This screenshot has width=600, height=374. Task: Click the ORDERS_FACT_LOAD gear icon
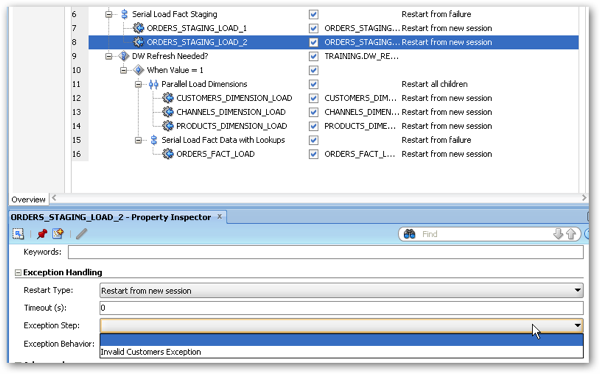(168, 154)
